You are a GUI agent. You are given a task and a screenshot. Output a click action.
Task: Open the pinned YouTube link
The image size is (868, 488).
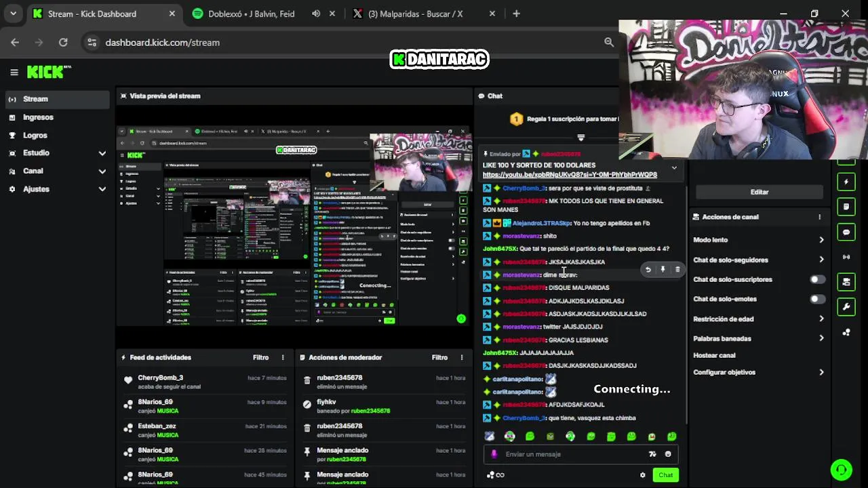pos(570,175)
